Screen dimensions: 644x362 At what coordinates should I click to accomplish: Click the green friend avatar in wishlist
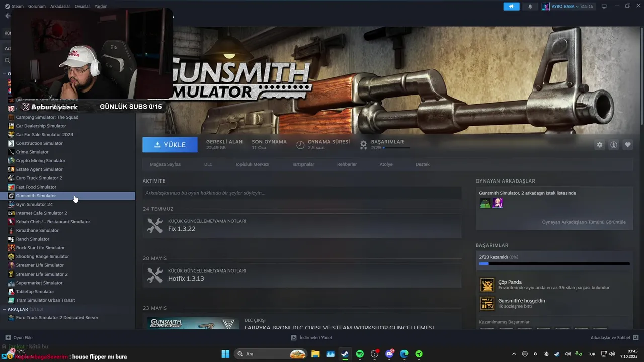(485, 203)
